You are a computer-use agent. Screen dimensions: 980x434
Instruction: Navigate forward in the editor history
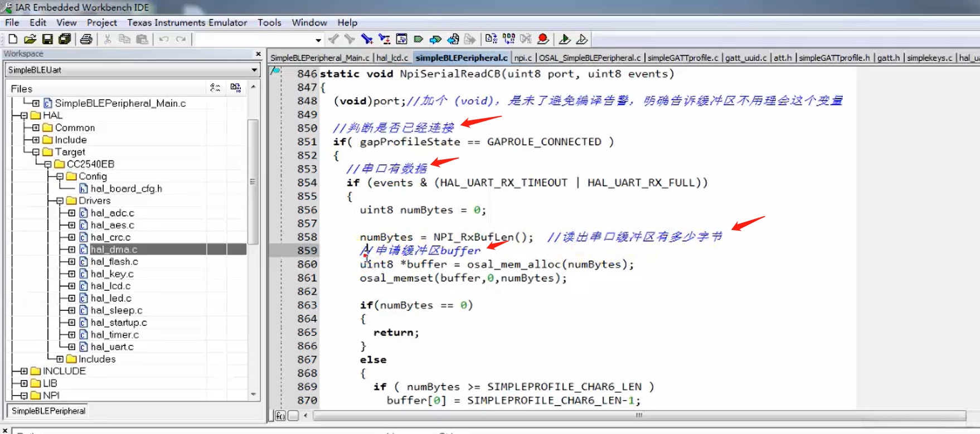pos(470,39)
